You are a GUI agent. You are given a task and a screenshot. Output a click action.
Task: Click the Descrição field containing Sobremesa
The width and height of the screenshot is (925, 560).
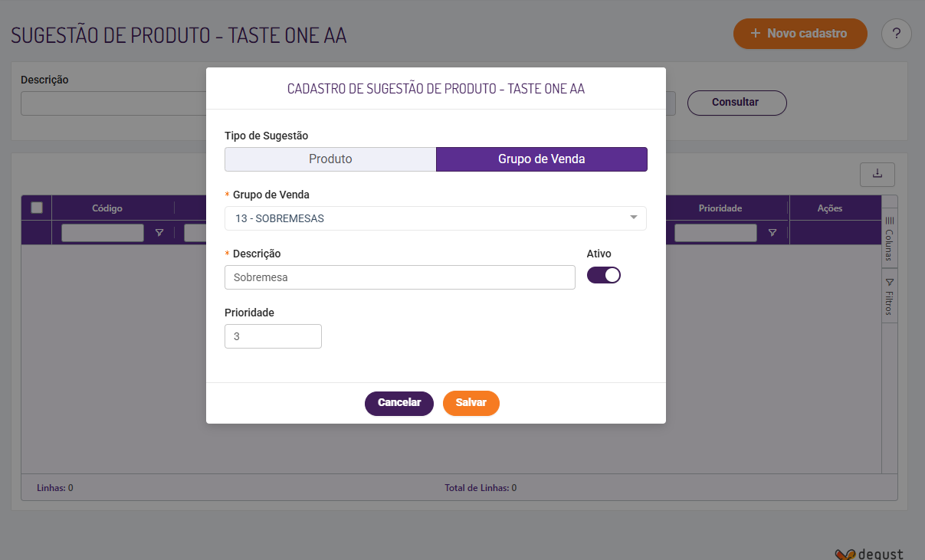point(399,277)
